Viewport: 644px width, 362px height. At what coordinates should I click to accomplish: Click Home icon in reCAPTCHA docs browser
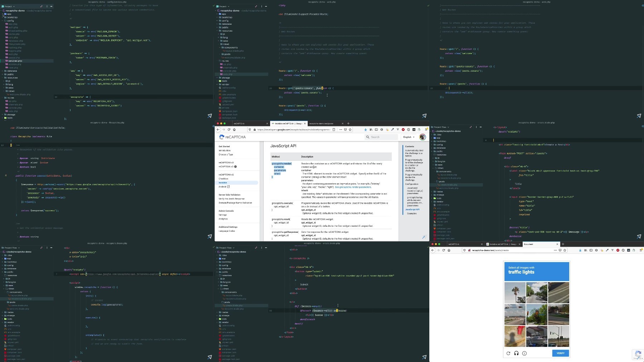click(x=234, y=130)
